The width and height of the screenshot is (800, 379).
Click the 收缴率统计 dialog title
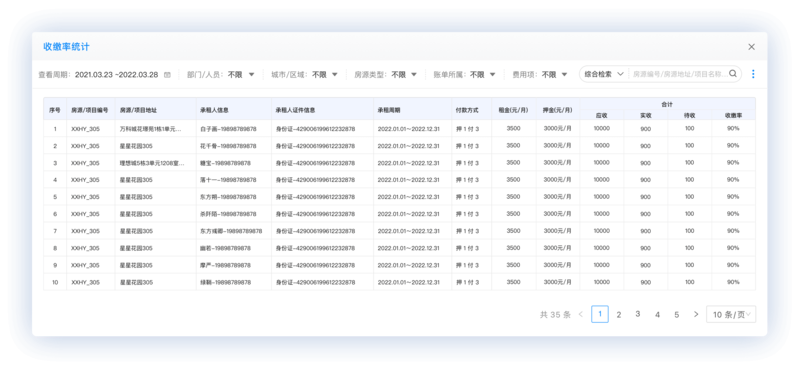(x=66, y=47)
